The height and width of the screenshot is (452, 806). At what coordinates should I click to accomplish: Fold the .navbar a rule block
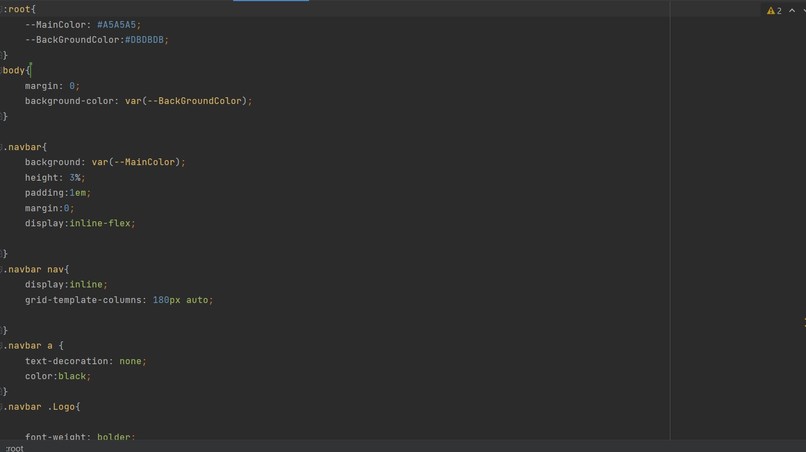coord(2,346)
